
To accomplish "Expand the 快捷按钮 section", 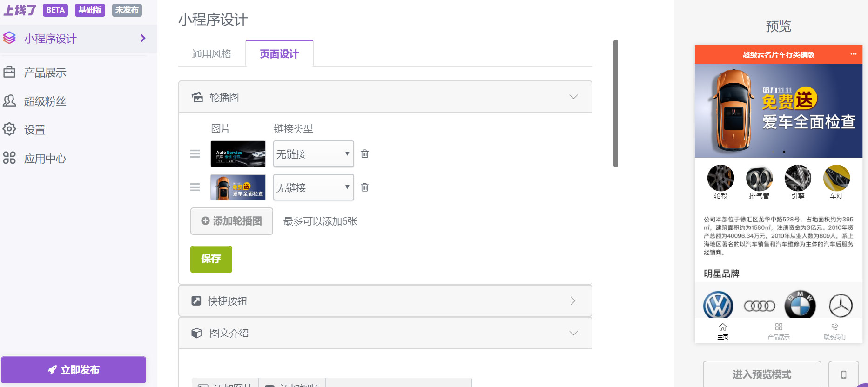I will tap(573, 301).
